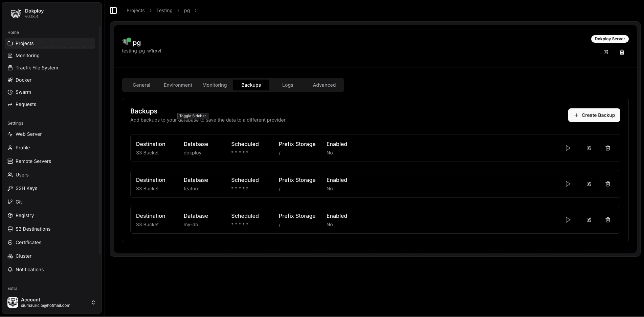Open Projects in the sidebar
The image size is (644, 317).
50,43
